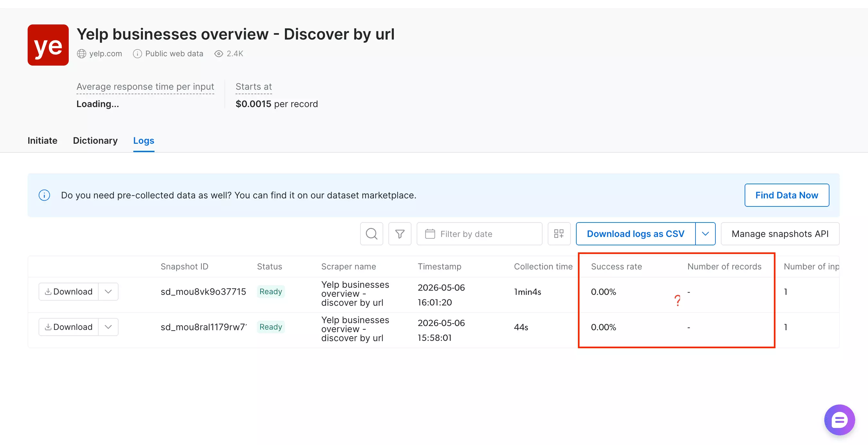This screenshot has height=445, width=868.
Task: Click the Find Data Now button
Action: pyautogui.click(x=786, y=195)
